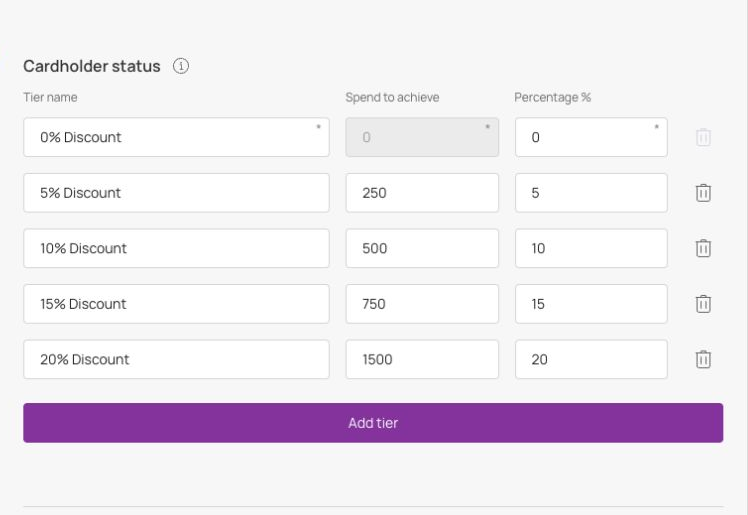Click the disabled spend field showing 0
748x515 pixels.
tap(422, 137)
